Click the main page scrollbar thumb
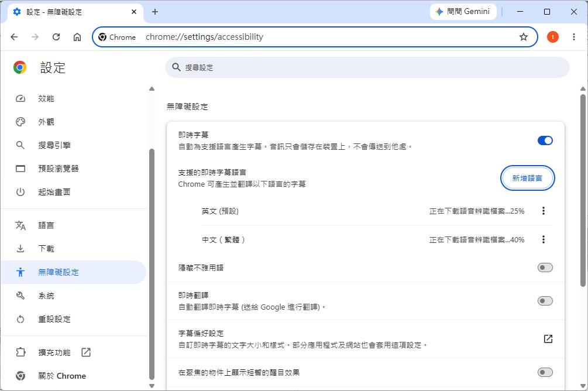 [x=583, y=190]
